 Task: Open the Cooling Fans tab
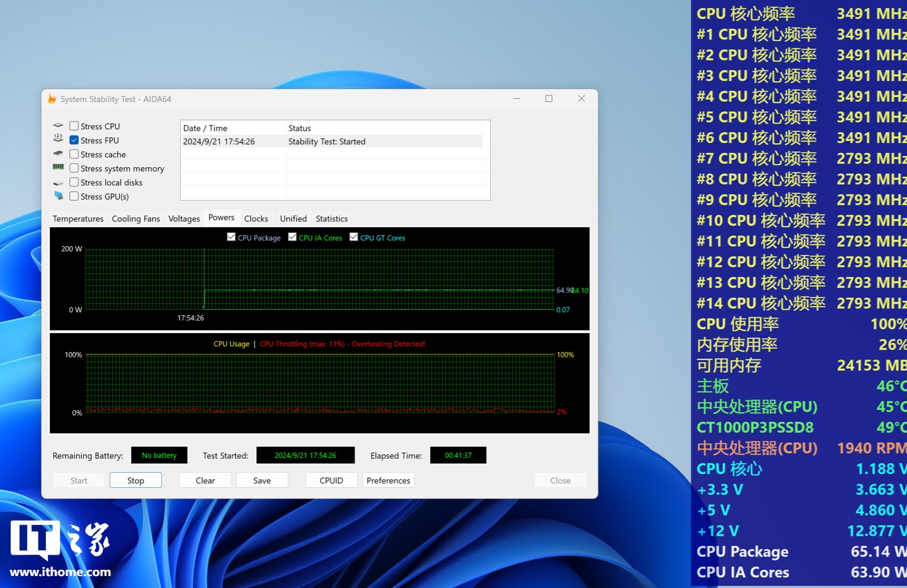136,218
